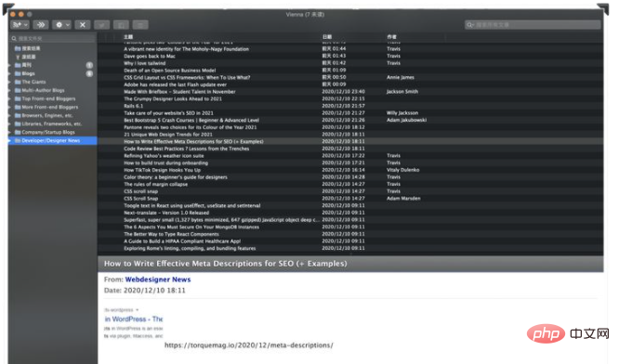This screenshot has width=619, height=364.
Task: Click the X delete article toolbar button
Action: pos(82,25)
